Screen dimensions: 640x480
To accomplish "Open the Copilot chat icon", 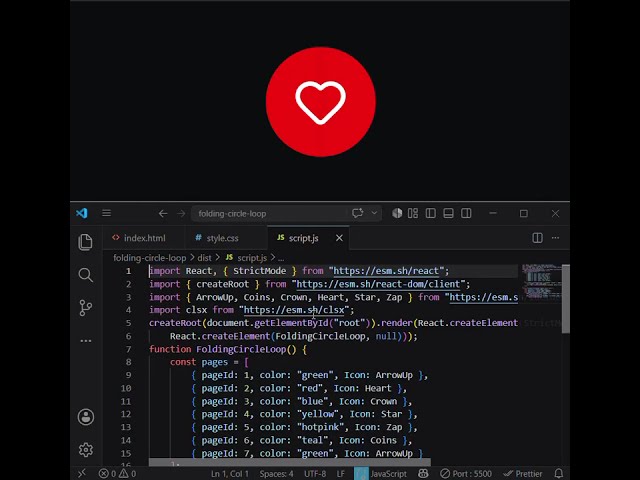I will pos(358,213).
